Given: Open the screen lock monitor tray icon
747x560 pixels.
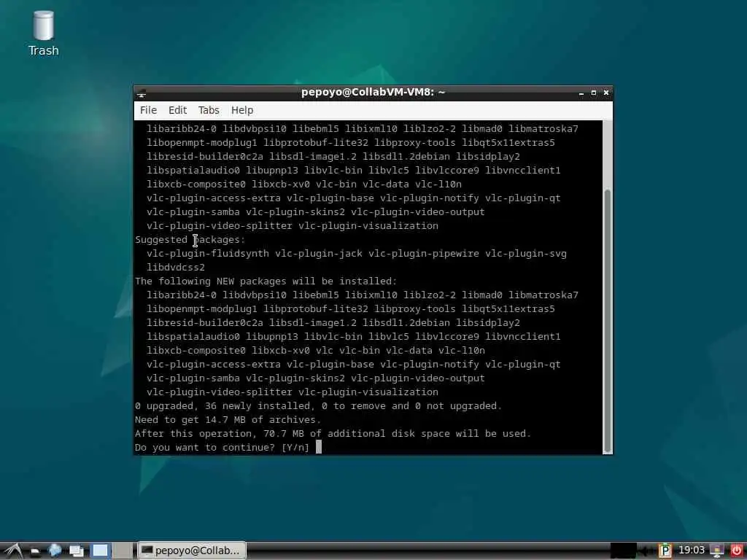Looking at the screenshot, I should (x=717, y=551).
